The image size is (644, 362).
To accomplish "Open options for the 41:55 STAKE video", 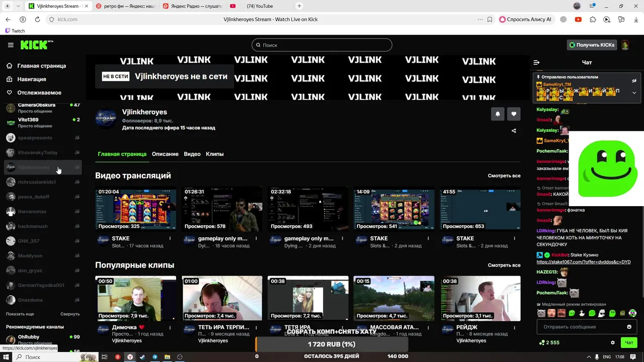I will (x=515, y=239).
